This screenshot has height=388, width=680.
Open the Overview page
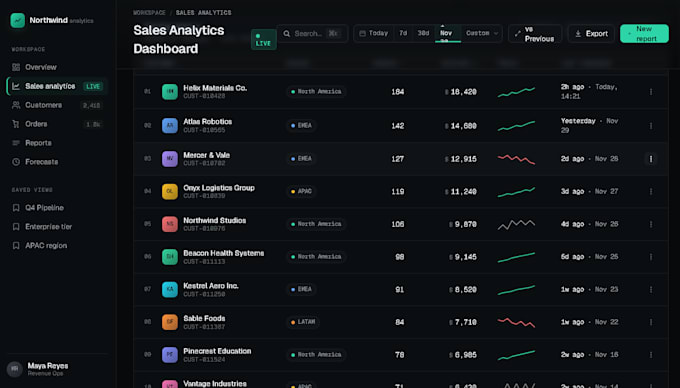click(x=57, y=67)
